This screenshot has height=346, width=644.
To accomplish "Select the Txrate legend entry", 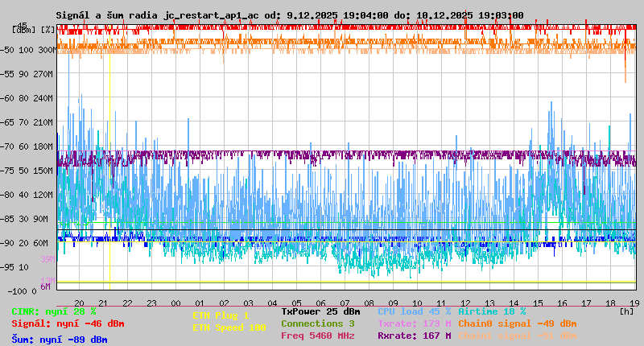I will (414, 323).
